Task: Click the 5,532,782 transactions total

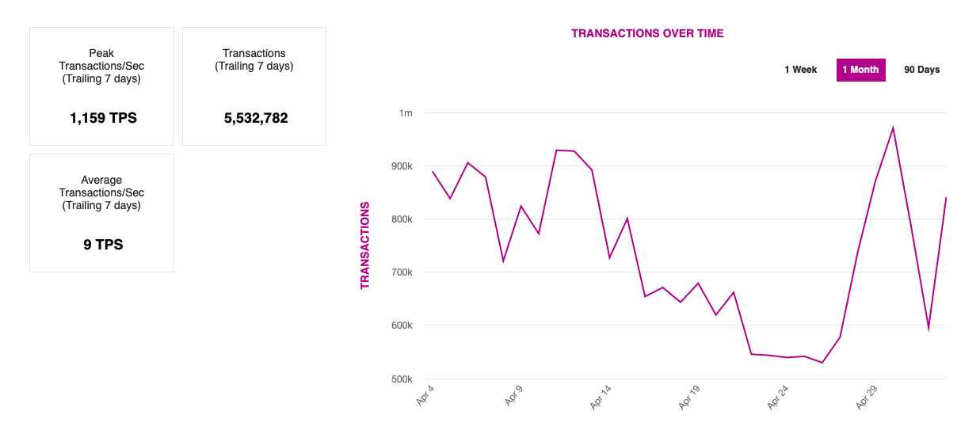Action: click(x=256, y=118)
